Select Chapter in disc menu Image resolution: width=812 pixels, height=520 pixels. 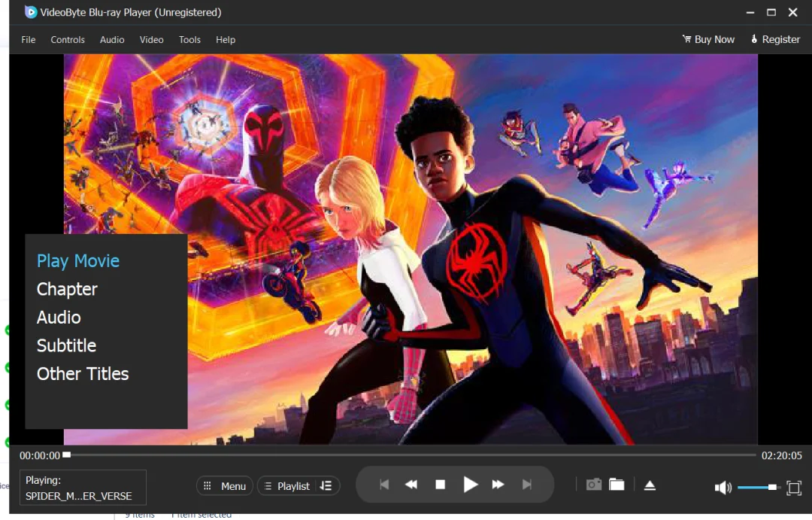tap(67, 289)
